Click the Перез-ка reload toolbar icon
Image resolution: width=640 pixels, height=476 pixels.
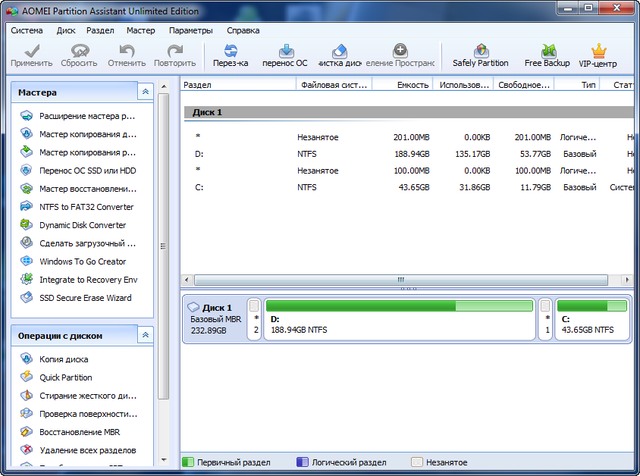pos(230,50)
